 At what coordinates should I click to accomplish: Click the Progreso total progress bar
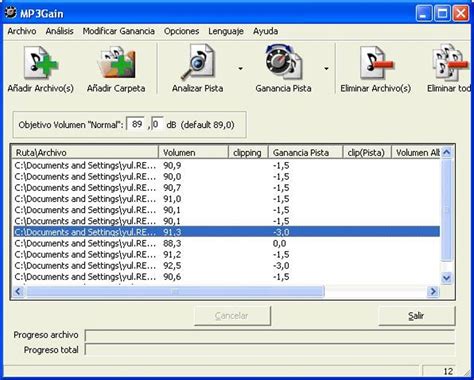[x=270, y=350]
